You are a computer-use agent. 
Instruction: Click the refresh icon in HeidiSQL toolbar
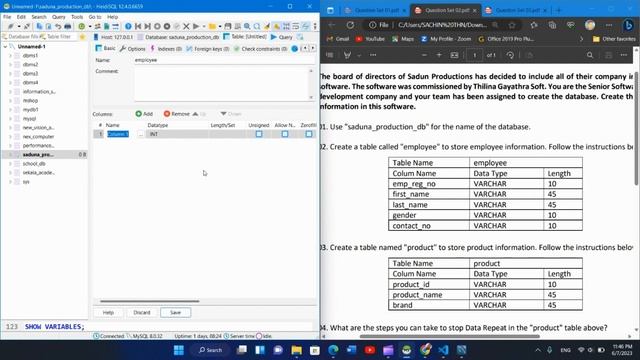click(x=82, y=26)
